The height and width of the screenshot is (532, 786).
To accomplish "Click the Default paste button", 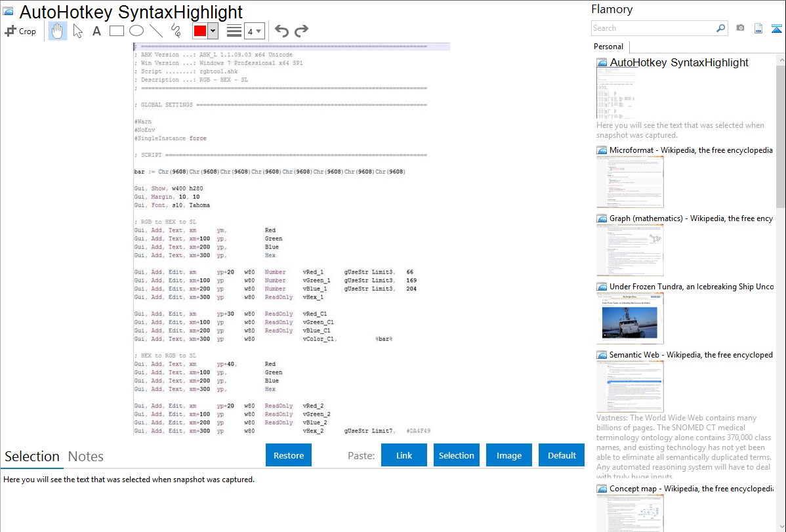I will tap(562, 455).
